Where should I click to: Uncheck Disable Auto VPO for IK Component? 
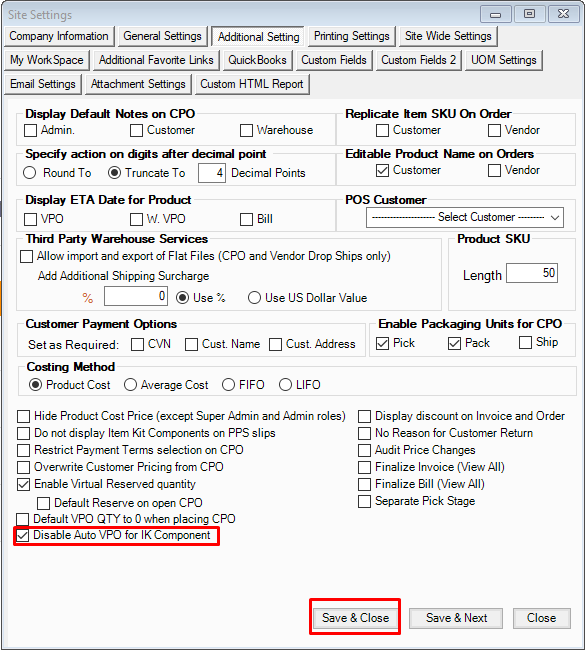click(23, 536)
